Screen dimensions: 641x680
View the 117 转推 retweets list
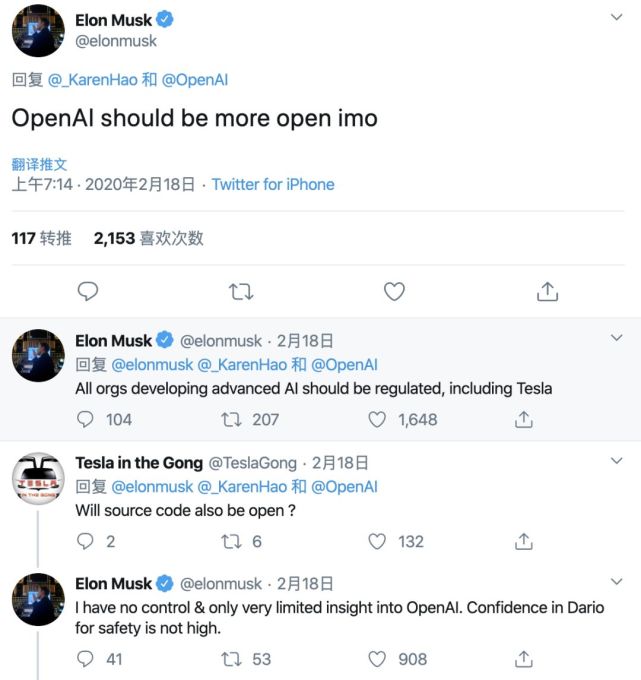point(41,238)
